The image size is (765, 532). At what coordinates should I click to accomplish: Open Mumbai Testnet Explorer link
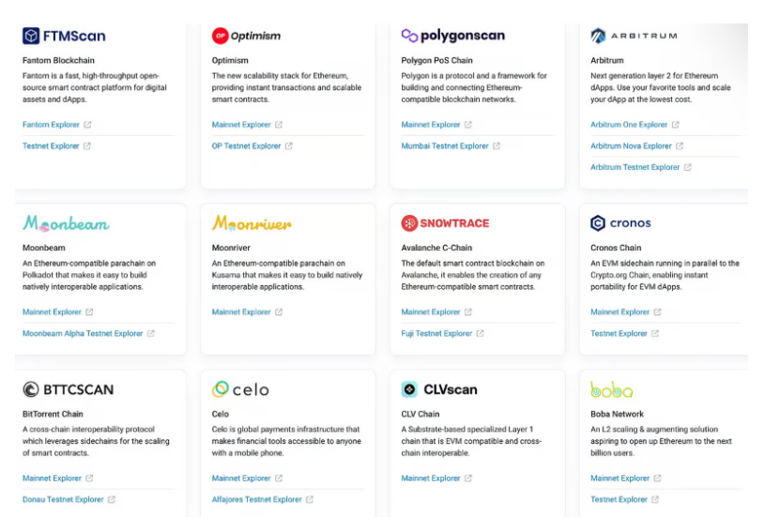coord(445,145)
